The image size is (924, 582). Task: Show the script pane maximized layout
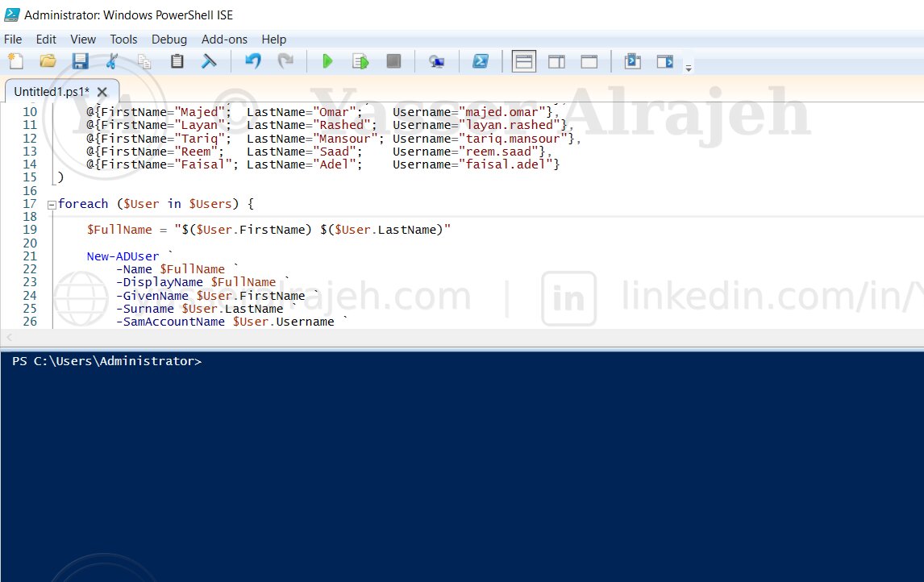coord(589,61)
